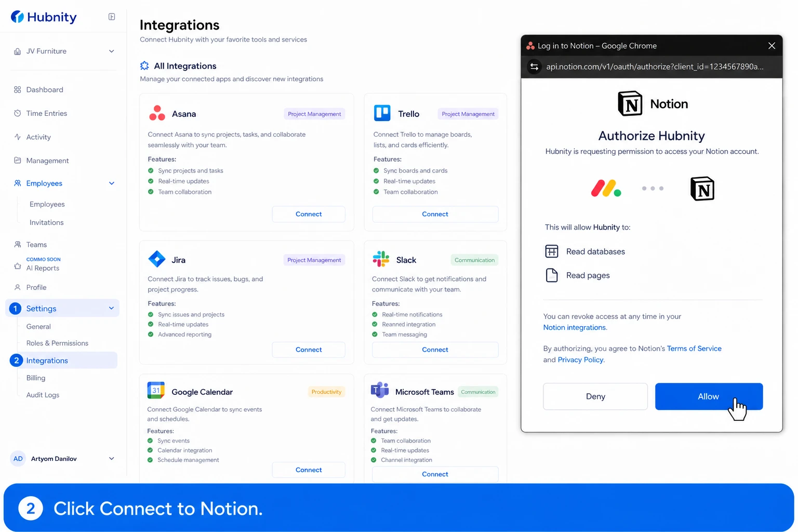Screen dimensions: 798x532
Task: Click Connect on the Asana card
Action: [309, 214]
